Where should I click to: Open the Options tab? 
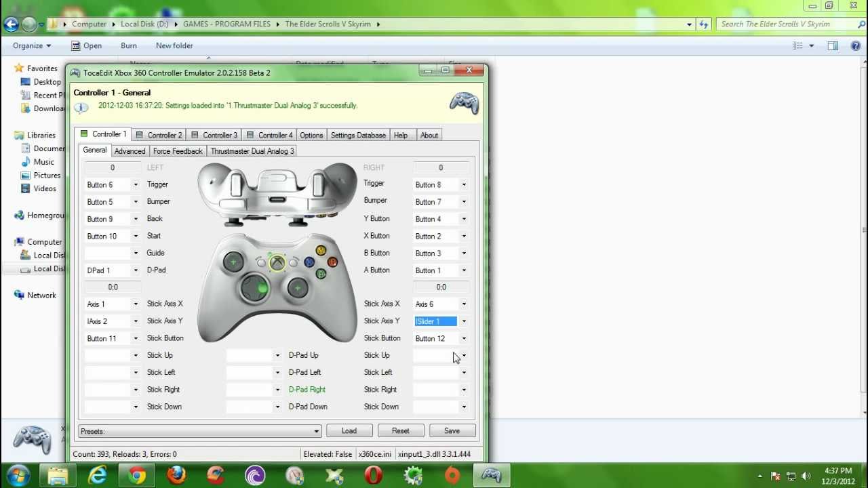point(311,135)
